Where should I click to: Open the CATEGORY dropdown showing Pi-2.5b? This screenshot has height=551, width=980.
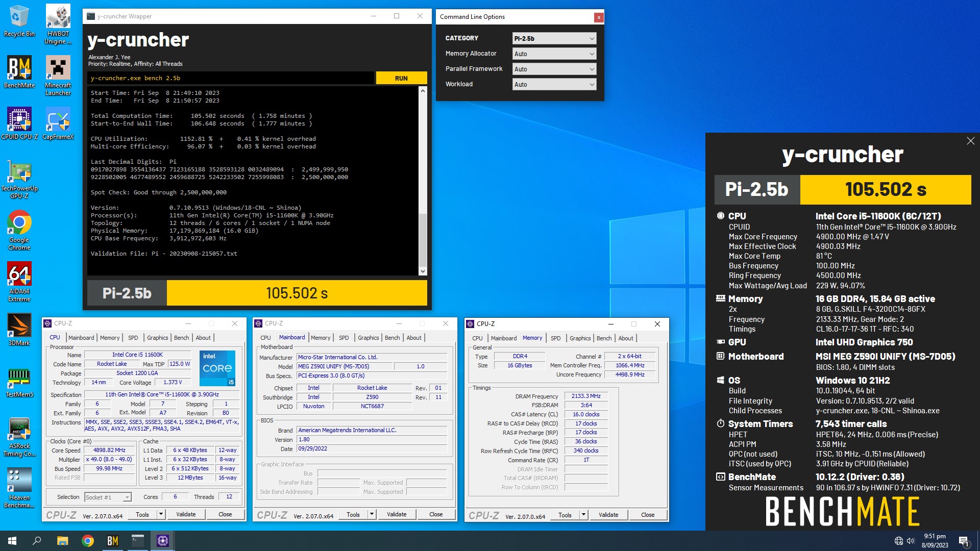tap(554, 38)
